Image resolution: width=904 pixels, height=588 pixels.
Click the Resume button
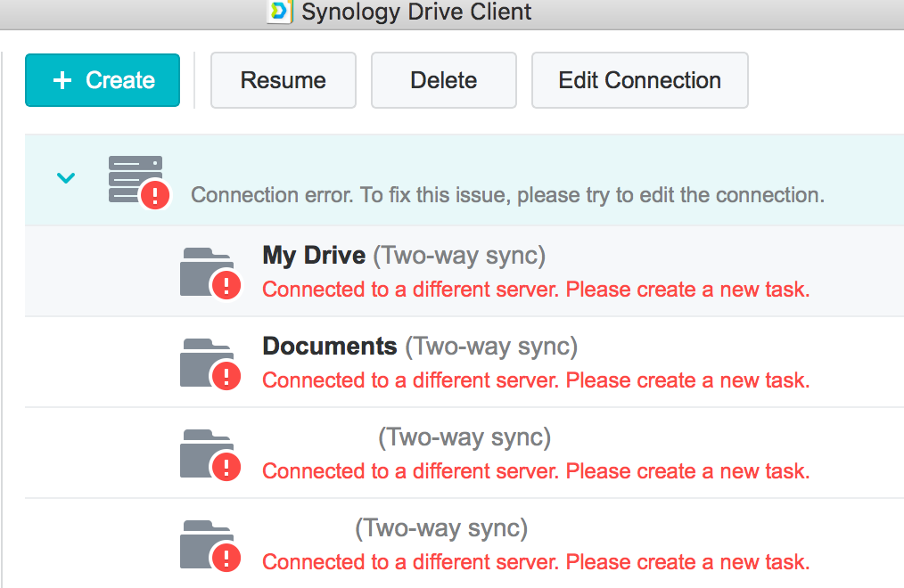(x=283, y=80)
